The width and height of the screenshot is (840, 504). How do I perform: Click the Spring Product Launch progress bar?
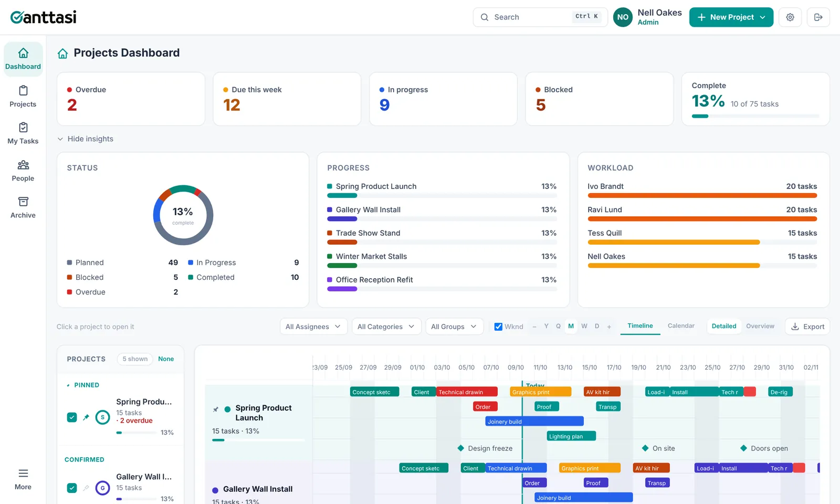(x=442, y=196)
